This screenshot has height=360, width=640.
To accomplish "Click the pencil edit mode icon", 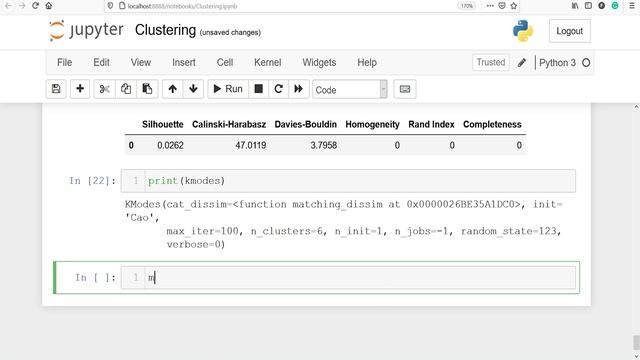I will pos(522,63).
